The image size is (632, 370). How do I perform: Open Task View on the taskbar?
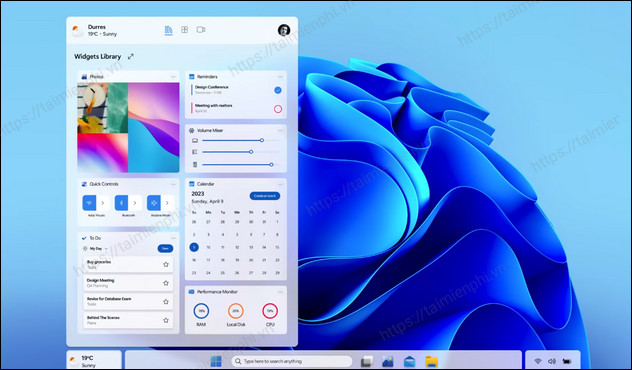(367, 362)
